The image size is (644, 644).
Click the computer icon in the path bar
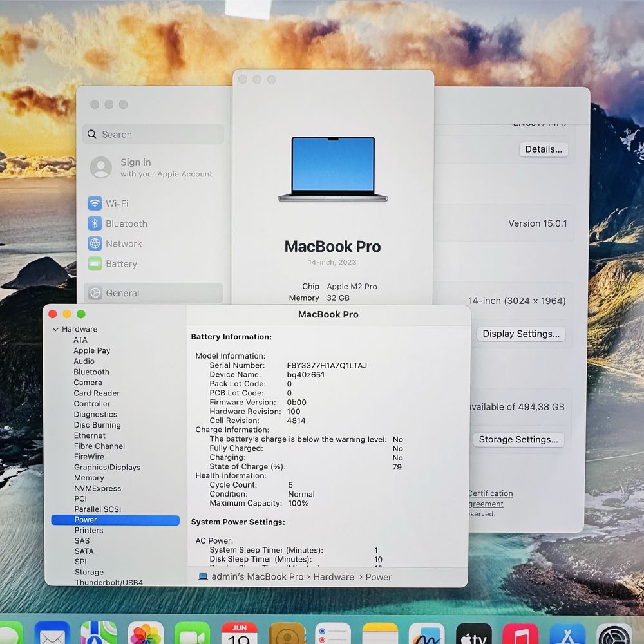click(x=203, y=576)
